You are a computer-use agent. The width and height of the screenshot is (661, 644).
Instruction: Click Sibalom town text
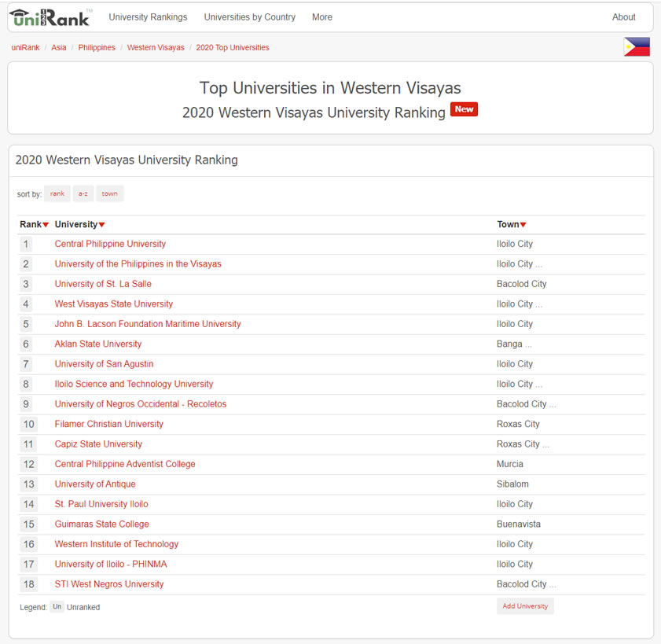512,484
